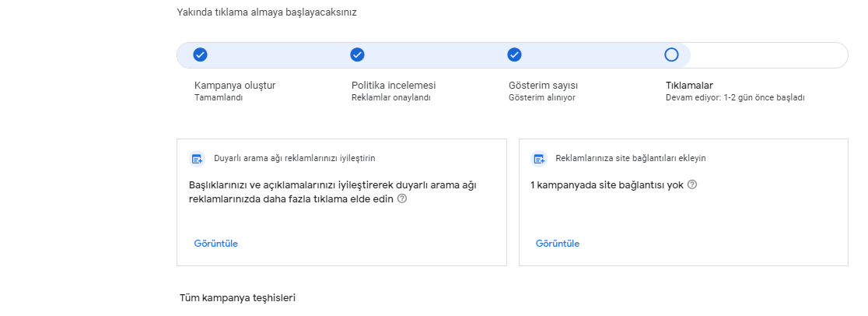Click the Politika incelemesi step checkmark

click(357, 55)
